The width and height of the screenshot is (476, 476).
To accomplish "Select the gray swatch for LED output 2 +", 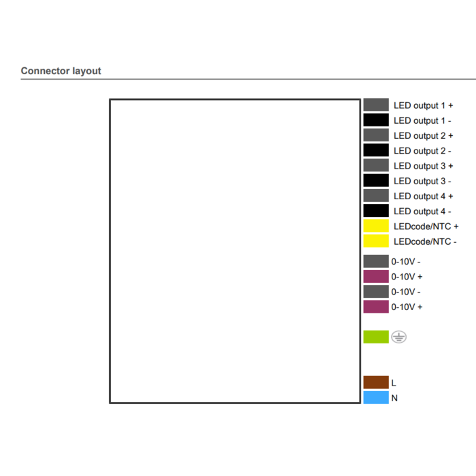I will point(376,135).
